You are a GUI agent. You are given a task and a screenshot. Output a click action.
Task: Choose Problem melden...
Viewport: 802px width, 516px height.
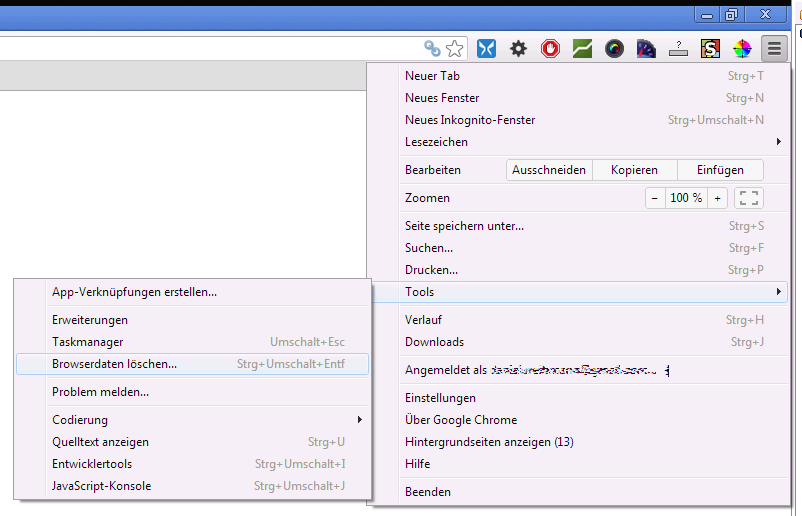[x=192, y=392]
